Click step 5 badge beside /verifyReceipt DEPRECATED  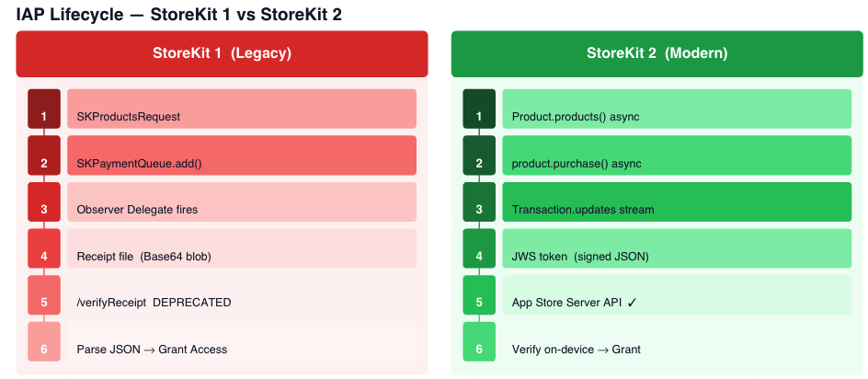point(44,294)
